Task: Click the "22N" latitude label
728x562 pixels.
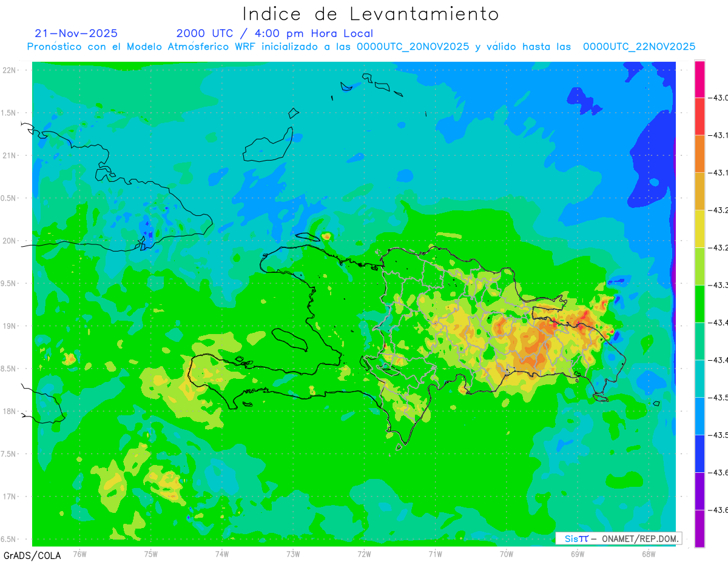Action: click(10, 70)
